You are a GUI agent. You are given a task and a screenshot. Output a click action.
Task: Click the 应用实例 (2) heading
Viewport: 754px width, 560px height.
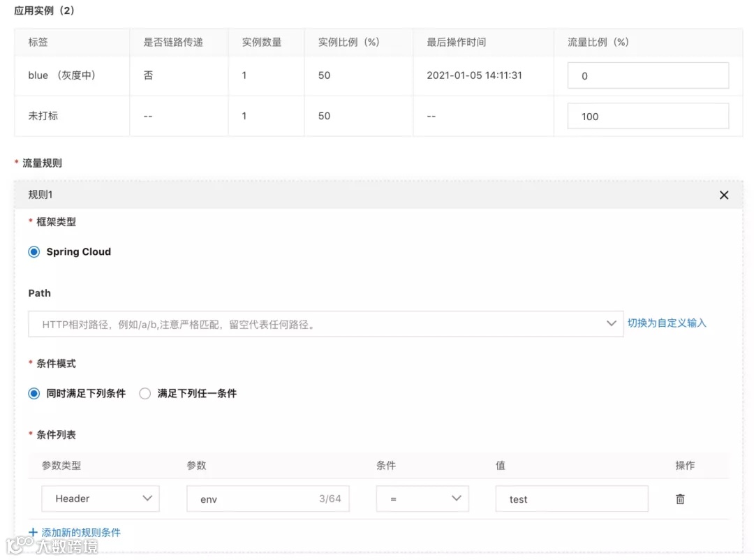[x=44, y=10]
